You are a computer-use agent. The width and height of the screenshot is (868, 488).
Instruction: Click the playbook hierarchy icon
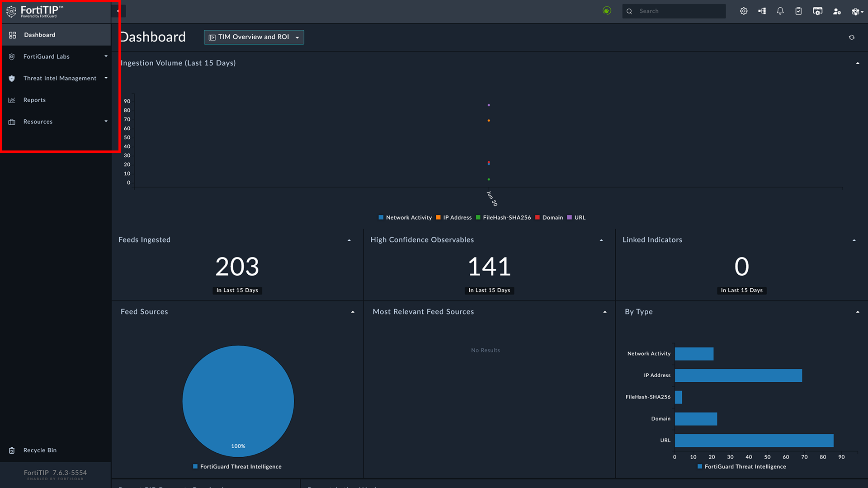[762, 11]
